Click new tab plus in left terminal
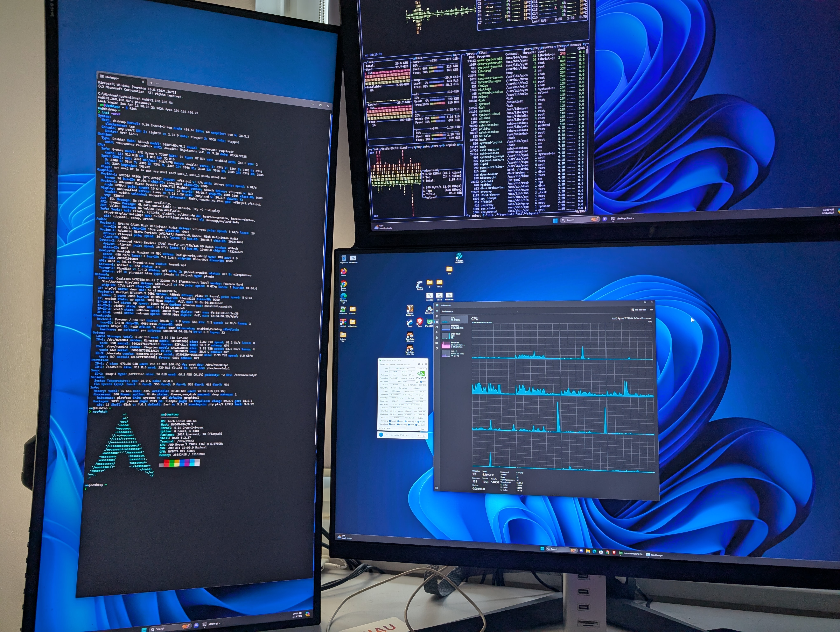This screenshot has height=632, width=840. point(152,83)
